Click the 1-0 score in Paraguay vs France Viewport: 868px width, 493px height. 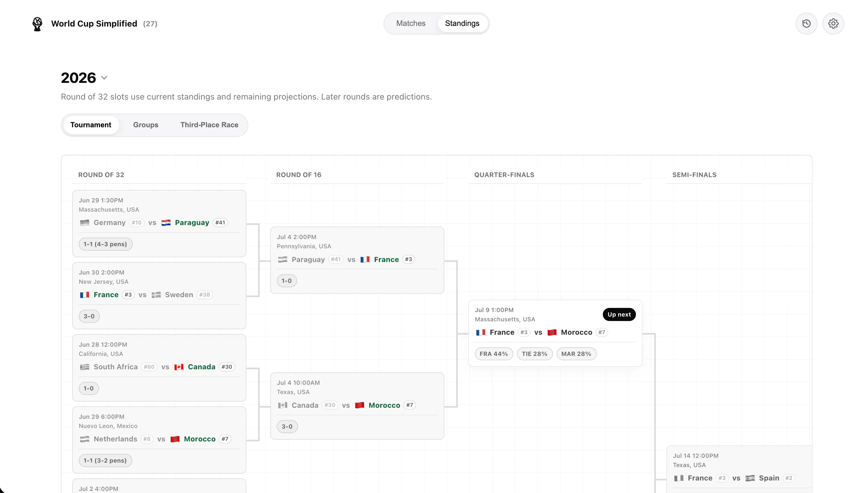tap(287, 281)
